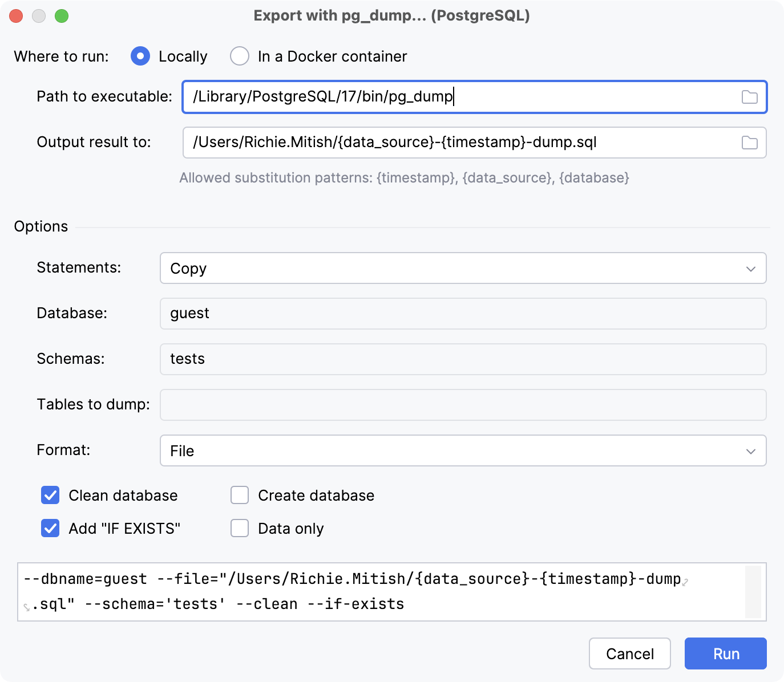Open the file browser for Path to executable
This screenshot has height=682, width=784.
pos(749,97)
